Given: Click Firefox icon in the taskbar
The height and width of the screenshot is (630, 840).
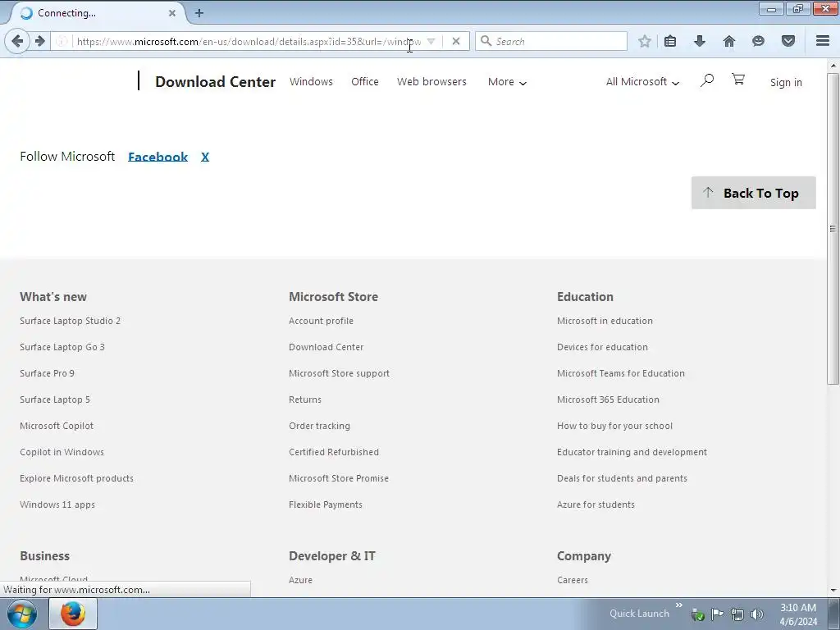Looking at the screenshot, I should [x=73, y=614].
